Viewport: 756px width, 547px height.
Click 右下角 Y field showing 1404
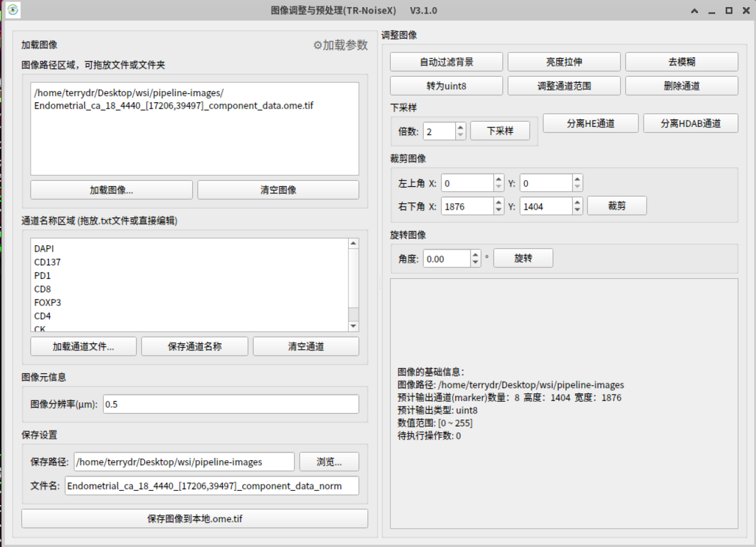546,206
